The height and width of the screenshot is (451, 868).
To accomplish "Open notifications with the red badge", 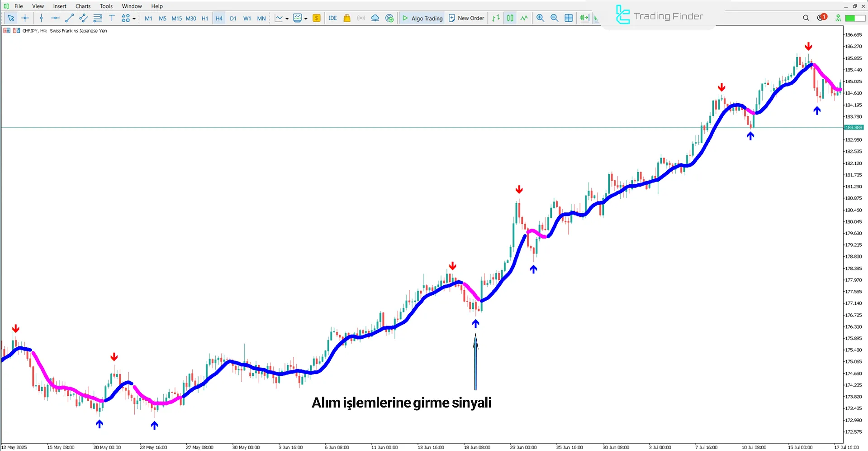I will click(x=820, y=17).
